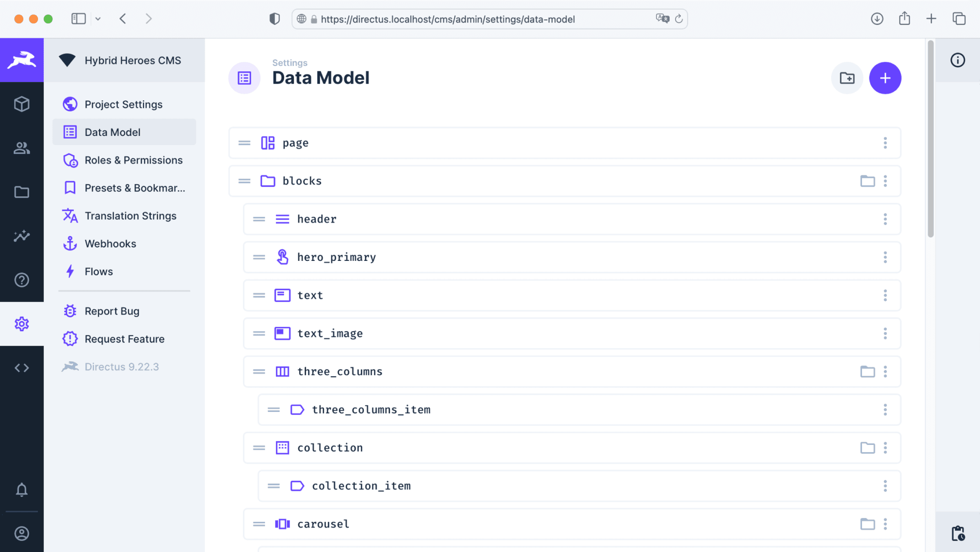Click the three_columns_item drag handle
The height and width of the screenshot is (552, 980).
[x=273, y=409]
